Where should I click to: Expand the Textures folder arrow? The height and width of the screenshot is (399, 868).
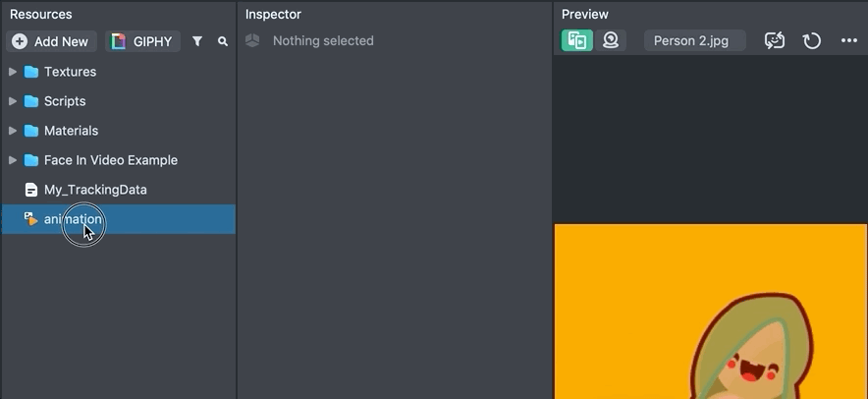(13, 72)
